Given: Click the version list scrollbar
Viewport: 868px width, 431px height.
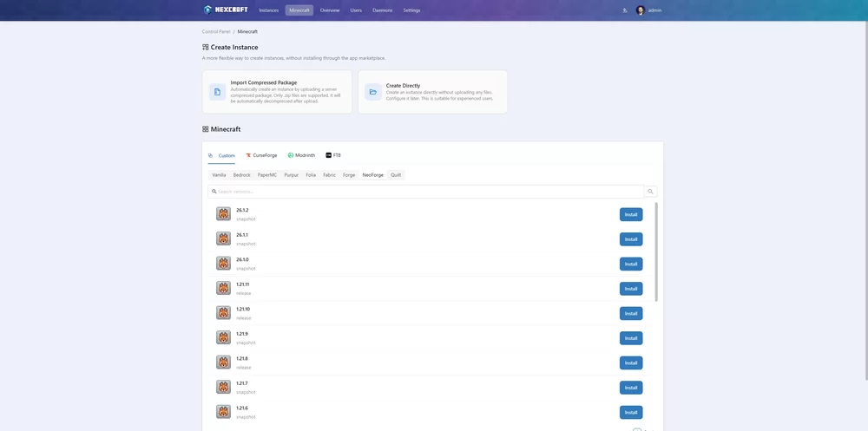Looking at the screenshot, I should (x=656, y=251).
